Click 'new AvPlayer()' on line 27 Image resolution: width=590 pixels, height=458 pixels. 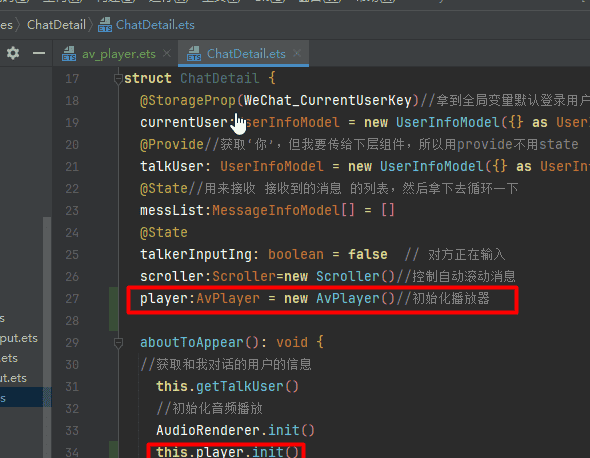point(339,298)
